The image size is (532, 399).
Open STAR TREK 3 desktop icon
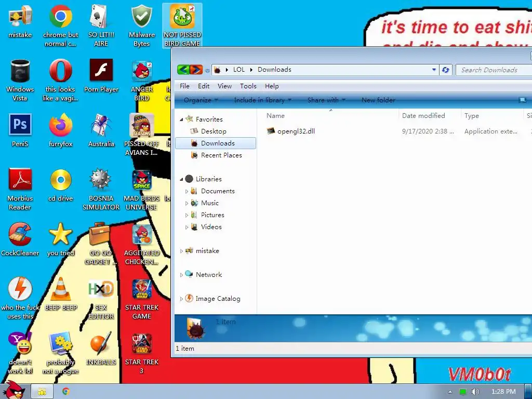pos(141,353)
